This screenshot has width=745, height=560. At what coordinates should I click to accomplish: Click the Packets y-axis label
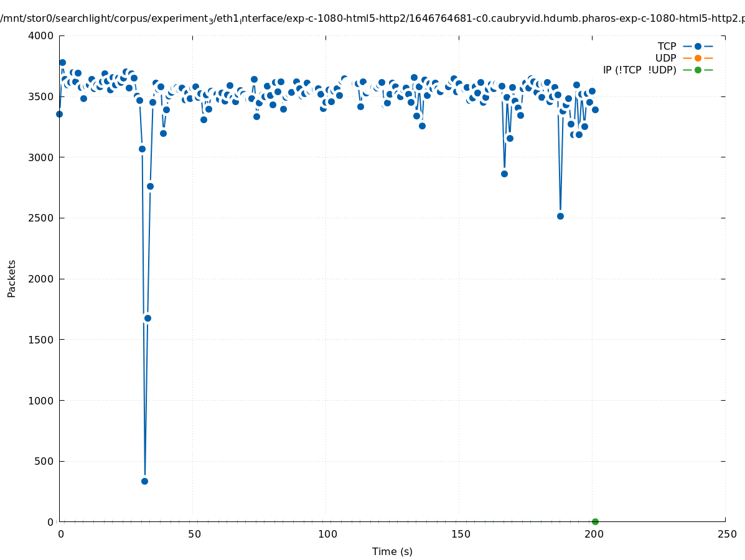point(12,279)
